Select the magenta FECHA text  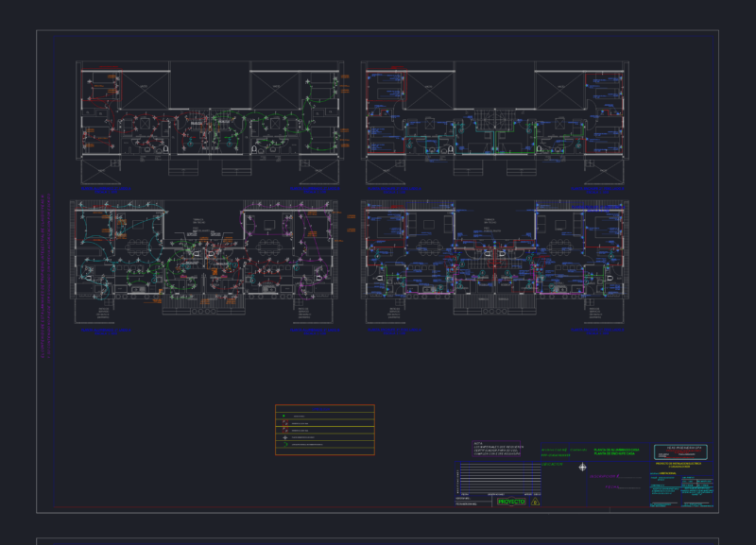point(611,487)
